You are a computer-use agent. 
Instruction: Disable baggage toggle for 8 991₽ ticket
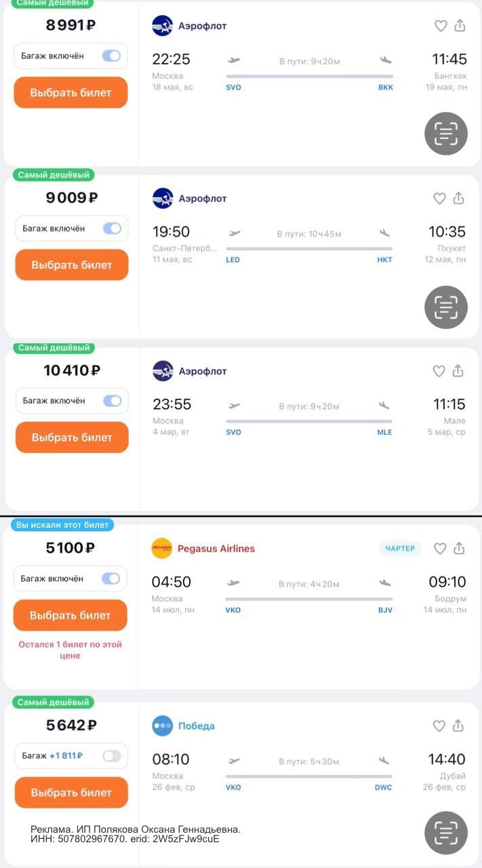[111, 56]
